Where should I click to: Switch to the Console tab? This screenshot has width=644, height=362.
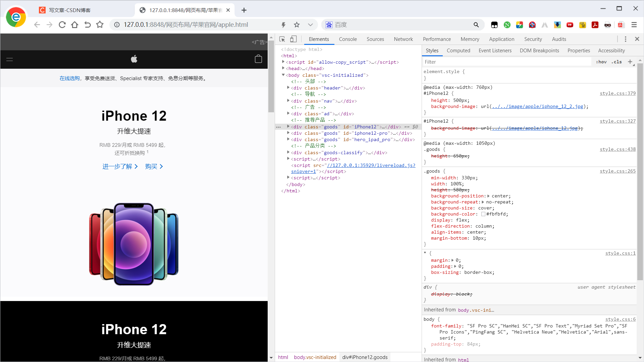[347, 39]
